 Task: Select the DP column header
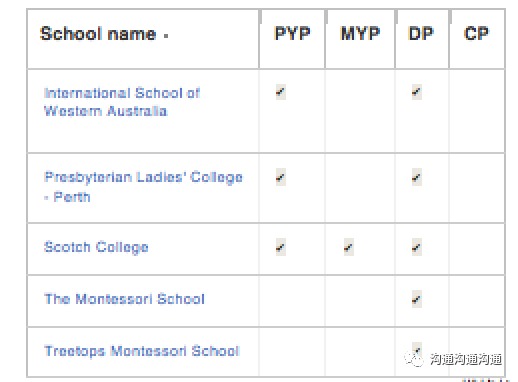(x=421, y=34)
